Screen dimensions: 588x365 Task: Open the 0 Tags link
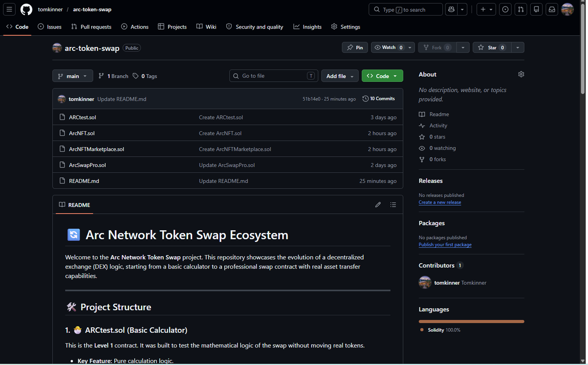click(145, 76)
